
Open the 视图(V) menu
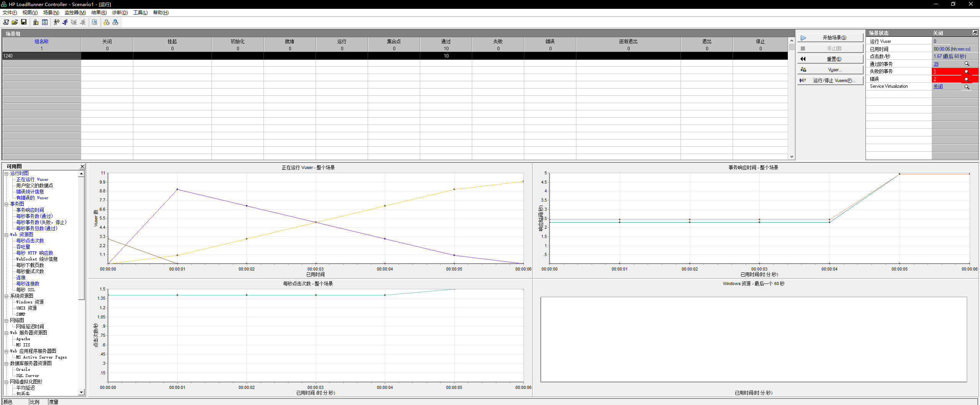coord(30,13)
